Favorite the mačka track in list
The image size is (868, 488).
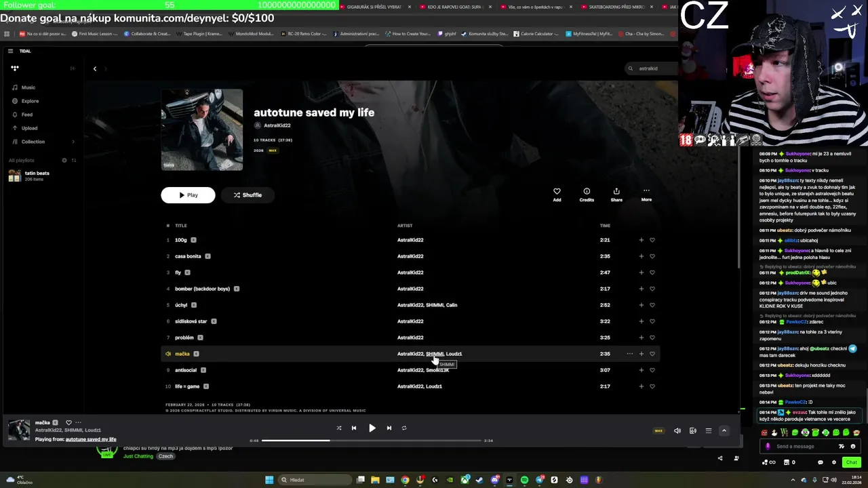tap(652, 354)
